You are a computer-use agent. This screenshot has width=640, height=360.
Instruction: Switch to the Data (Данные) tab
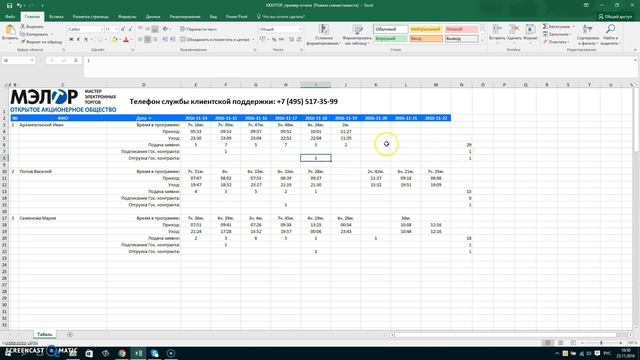click(153, 17)
